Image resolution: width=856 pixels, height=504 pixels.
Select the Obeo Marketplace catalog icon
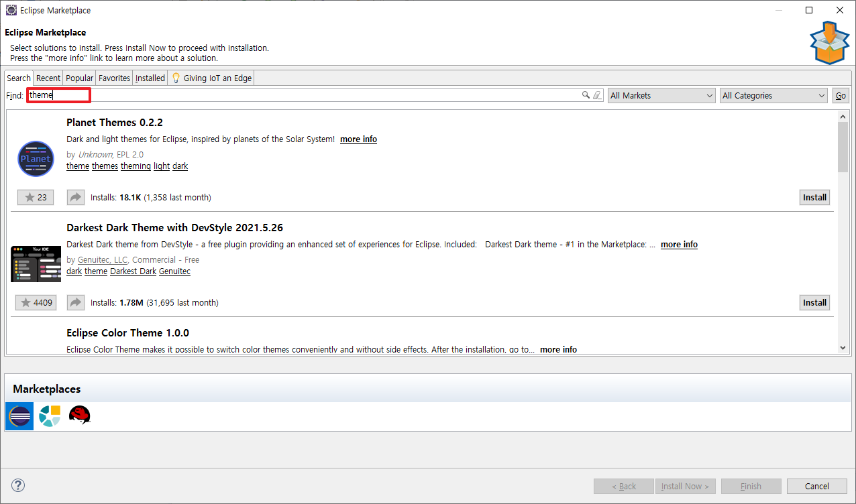[x=50, y=416]
